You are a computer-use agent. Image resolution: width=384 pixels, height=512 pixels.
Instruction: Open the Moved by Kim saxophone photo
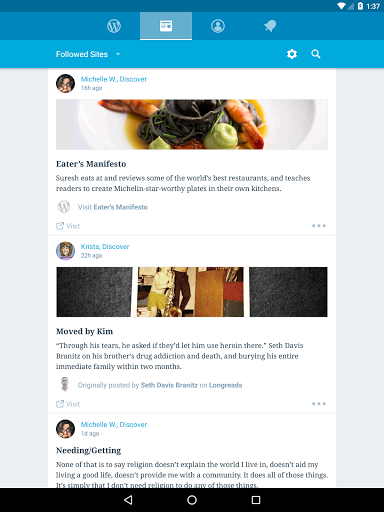coord(190,292)
